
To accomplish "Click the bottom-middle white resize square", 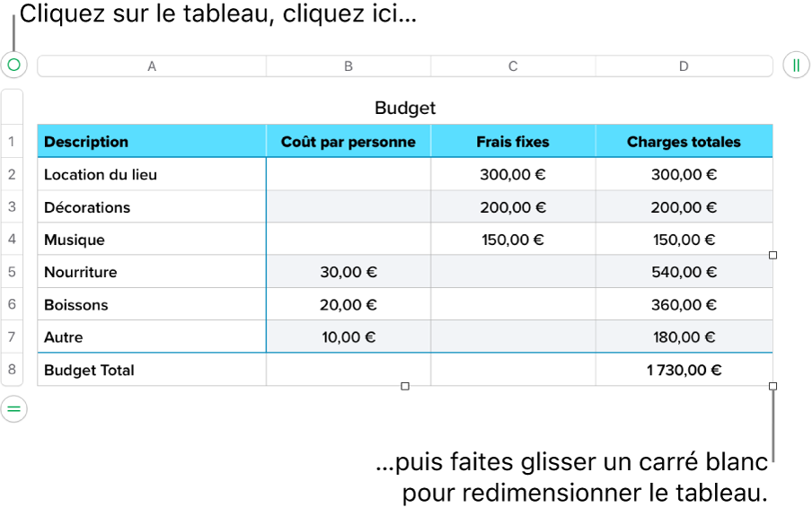I will pyautogui.click(x=405, y=387).
